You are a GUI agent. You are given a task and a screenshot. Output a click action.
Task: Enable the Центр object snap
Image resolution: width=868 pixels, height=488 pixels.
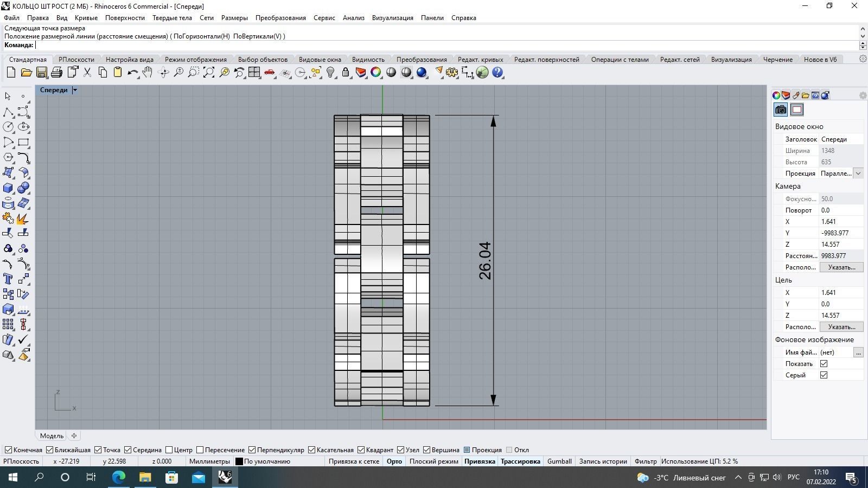179,450
